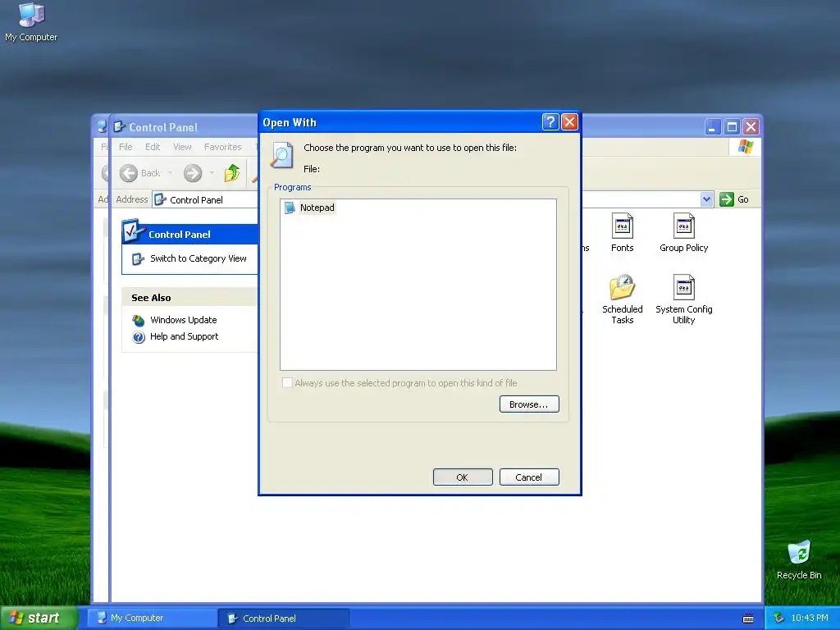Click the file search icon in Open With
The width and height of the screenshot is (840, 630).
[x=282, y=155]
